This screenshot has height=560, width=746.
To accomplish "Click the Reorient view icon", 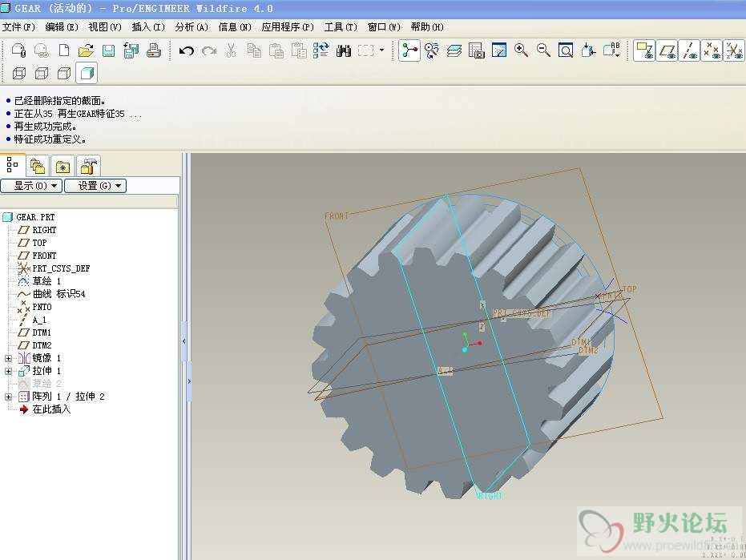I will pyautogui.click(x=588, y=50).
